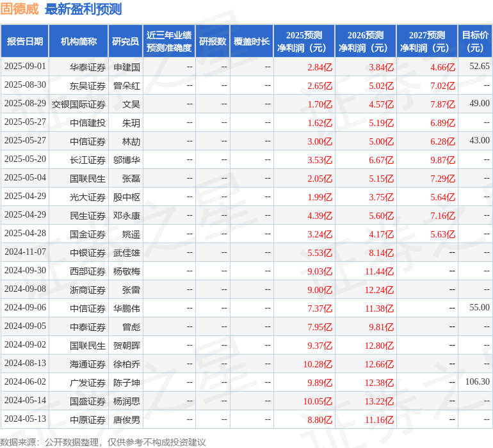Click target price 52.65

(x=480, y=67)
